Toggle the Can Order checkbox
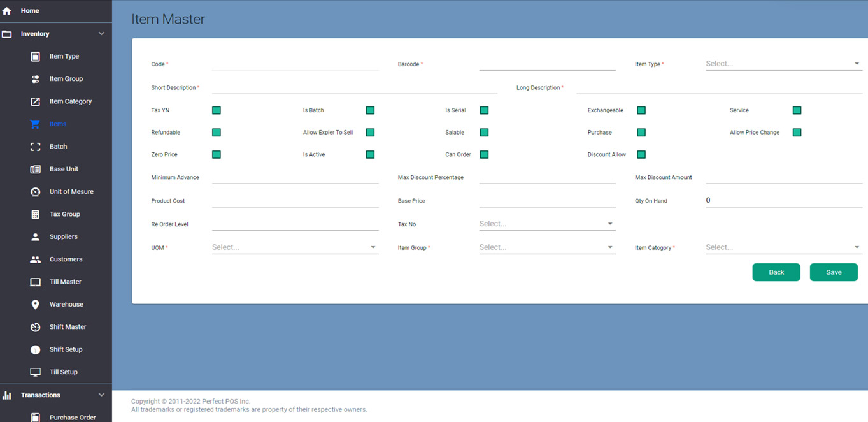This screenshot has height=422, width=868. pos(484,154)
